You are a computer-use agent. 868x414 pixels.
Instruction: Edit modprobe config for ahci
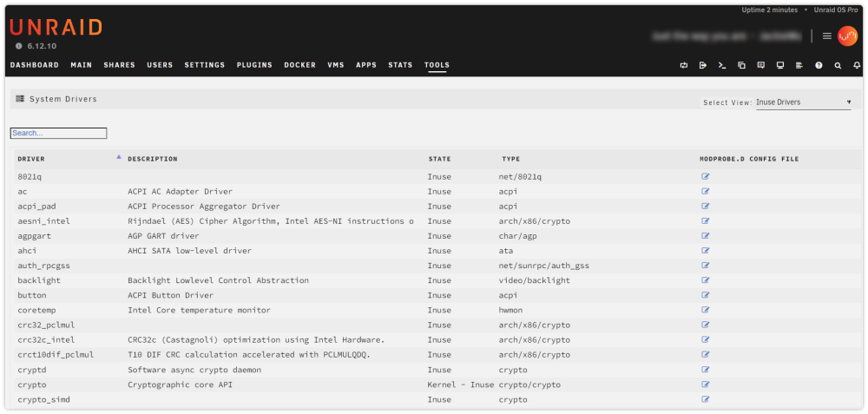click(705, 251)
